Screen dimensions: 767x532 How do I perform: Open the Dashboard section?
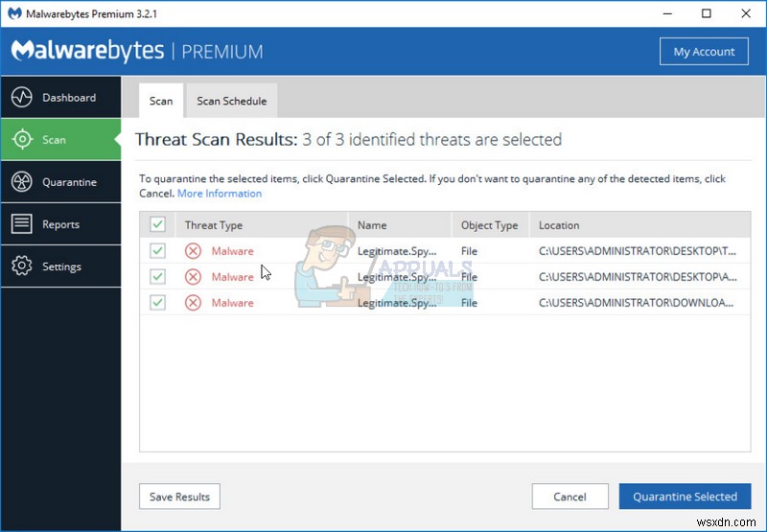60,98
